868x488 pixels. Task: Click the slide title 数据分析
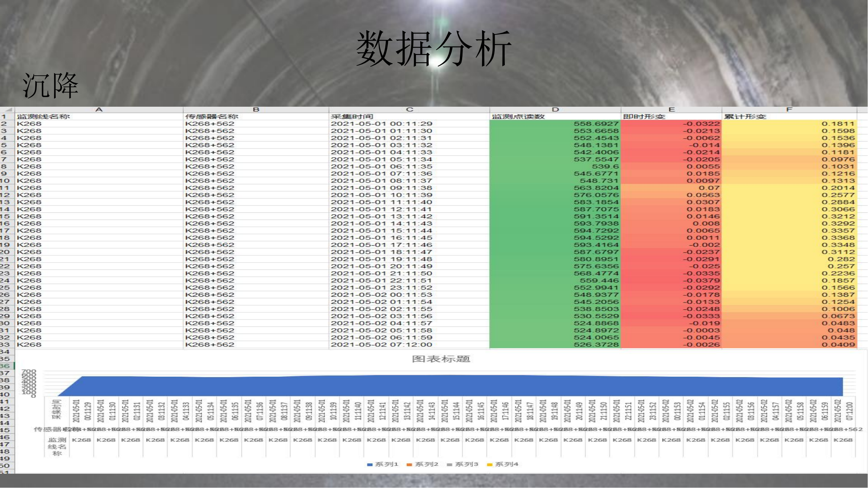434,48
